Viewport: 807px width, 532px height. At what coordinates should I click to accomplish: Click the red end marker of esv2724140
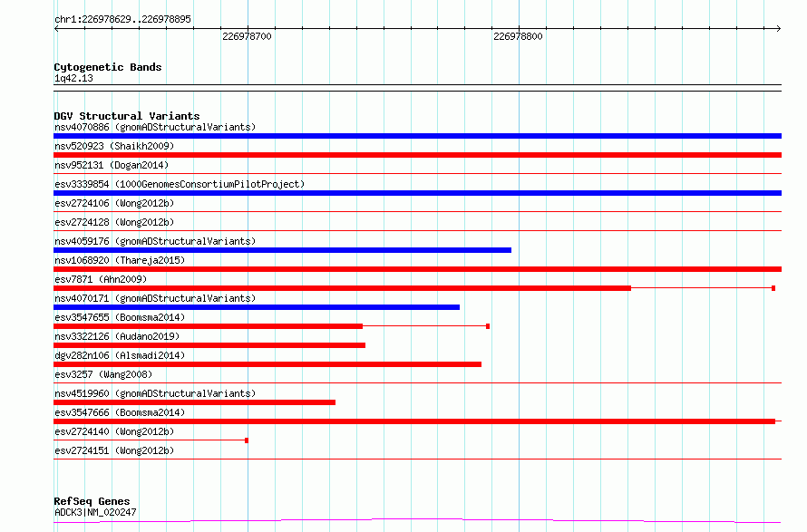(x=247, y=440)
